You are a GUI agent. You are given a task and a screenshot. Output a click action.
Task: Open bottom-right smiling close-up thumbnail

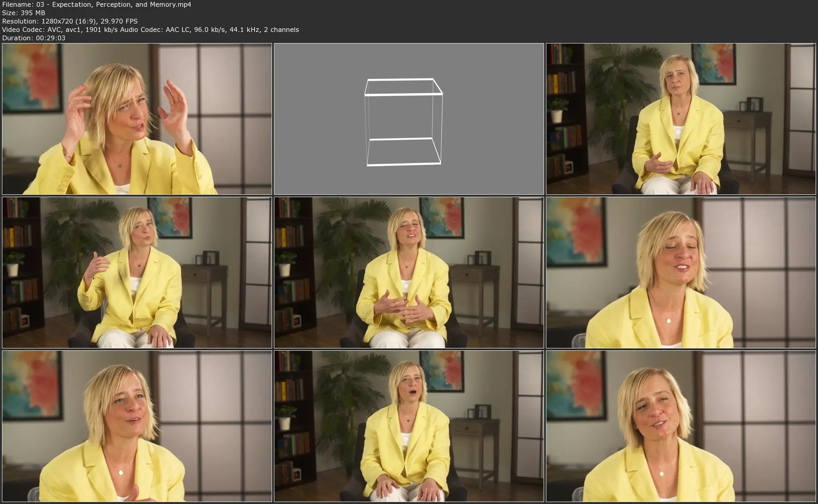coord(681,426)
